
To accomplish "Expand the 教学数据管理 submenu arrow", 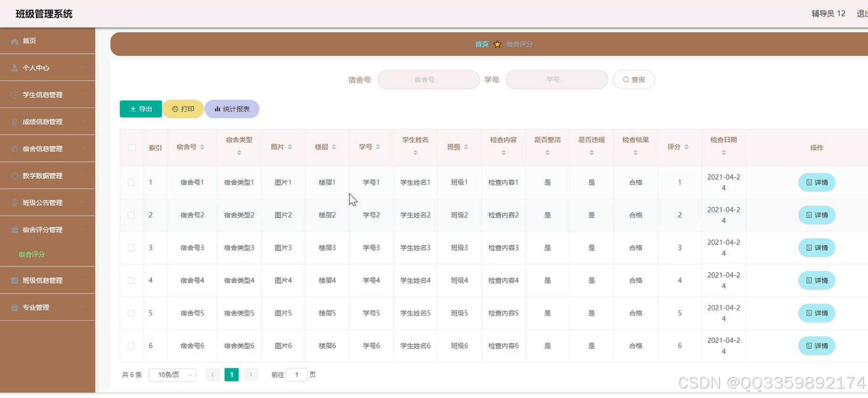I will click(x=83, y=175).
